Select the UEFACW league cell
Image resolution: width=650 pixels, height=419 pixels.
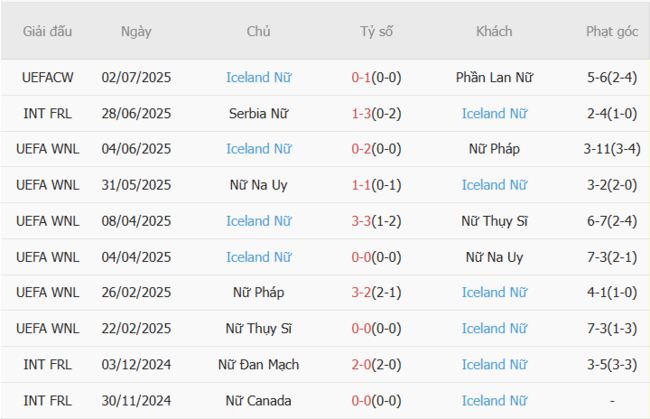tap(47, 77)
